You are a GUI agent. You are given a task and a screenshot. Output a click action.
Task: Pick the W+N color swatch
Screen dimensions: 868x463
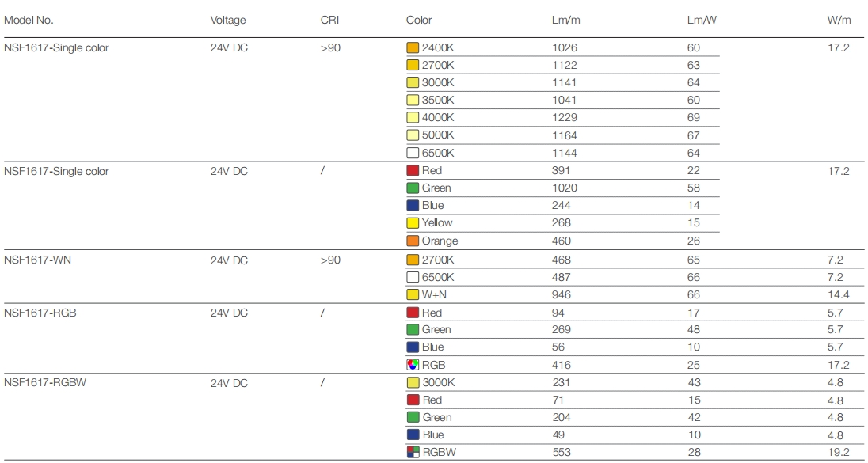click(x=413, y=295)
